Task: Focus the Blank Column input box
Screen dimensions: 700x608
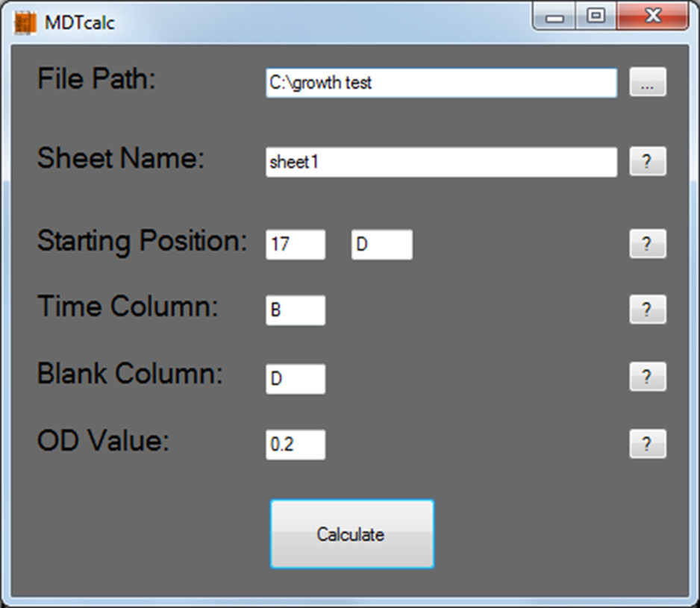Action: click(x=296, y=378)
